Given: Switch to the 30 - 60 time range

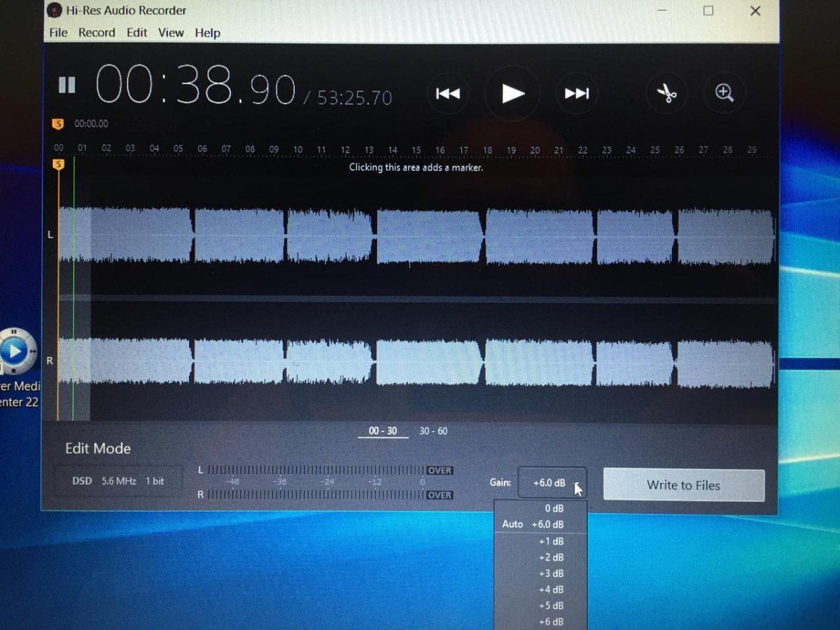Looking at the screenshot, I should 433,431.
